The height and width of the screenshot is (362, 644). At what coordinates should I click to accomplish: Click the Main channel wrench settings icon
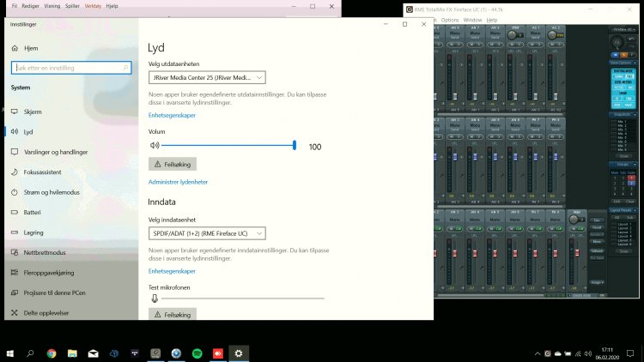coord(585,267)
